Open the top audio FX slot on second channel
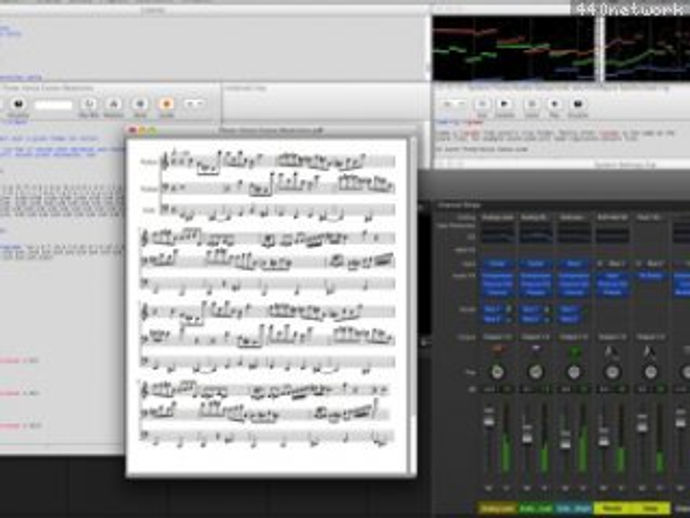Viewport: 690px width, 518px height. coord(536,276)
